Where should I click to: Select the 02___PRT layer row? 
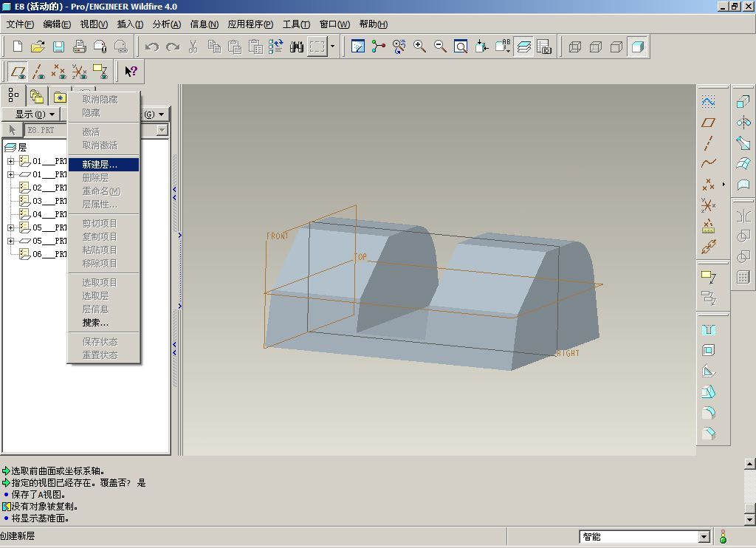pos(43,188)
